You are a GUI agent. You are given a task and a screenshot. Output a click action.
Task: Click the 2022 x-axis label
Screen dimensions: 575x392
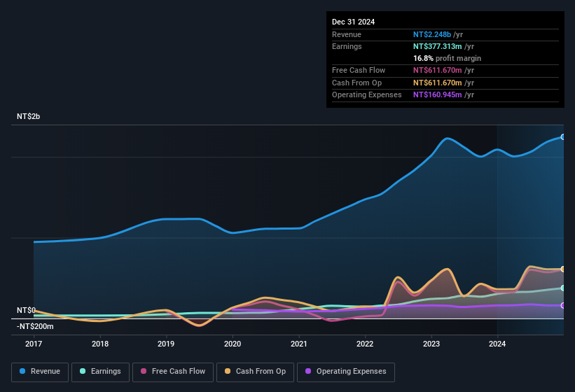(365, 344)
